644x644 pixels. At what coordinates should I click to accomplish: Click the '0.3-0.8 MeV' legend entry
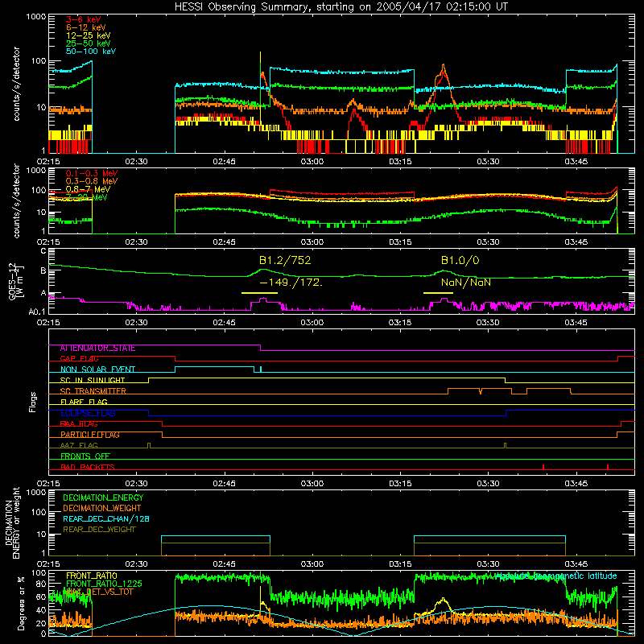[x=92, y=181]
